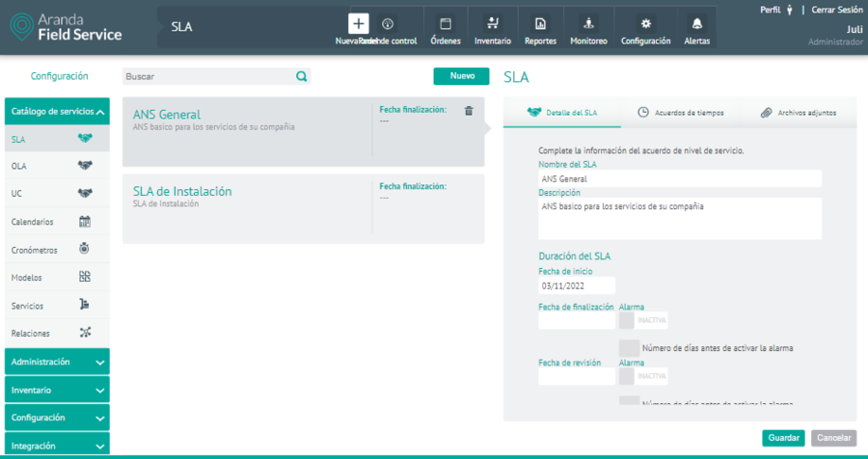Click the Acuerdos de tiempos clock icon
868x459 pixels.
642,113
